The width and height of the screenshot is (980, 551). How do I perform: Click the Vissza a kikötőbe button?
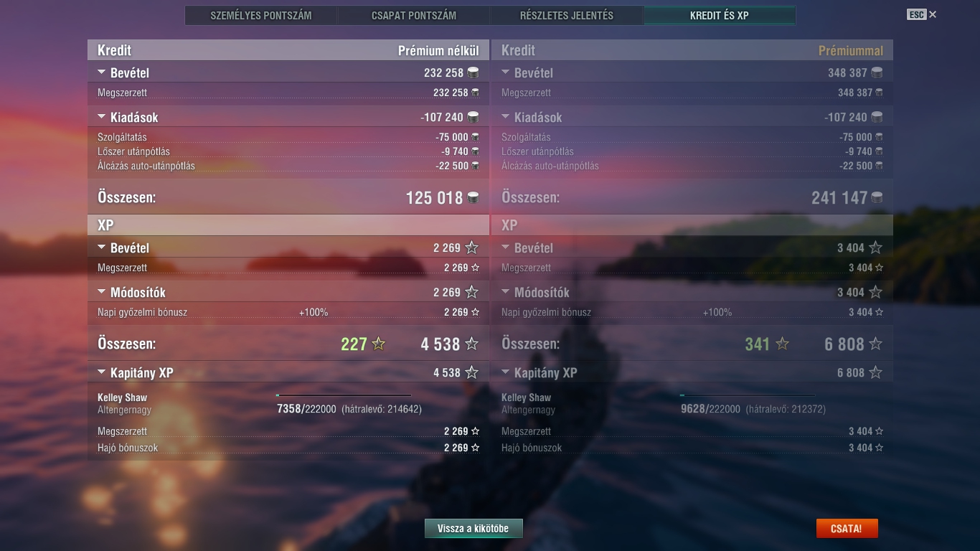pos(473,529)
